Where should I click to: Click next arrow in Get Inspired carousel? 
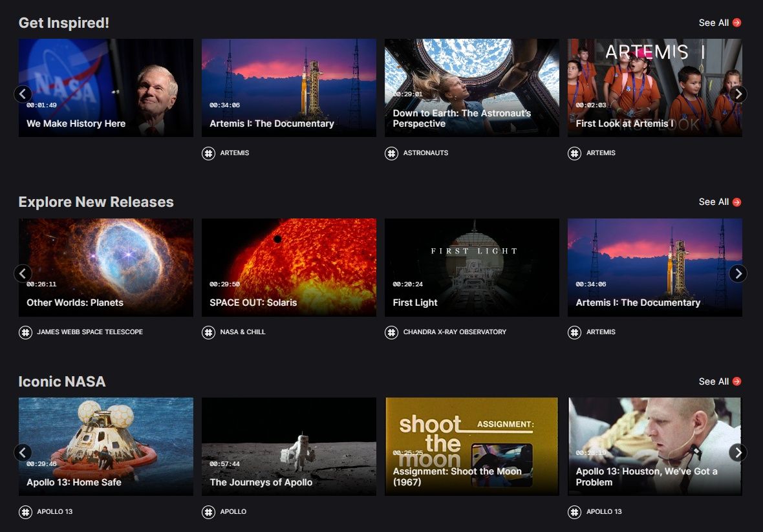[x=738, y=94]
